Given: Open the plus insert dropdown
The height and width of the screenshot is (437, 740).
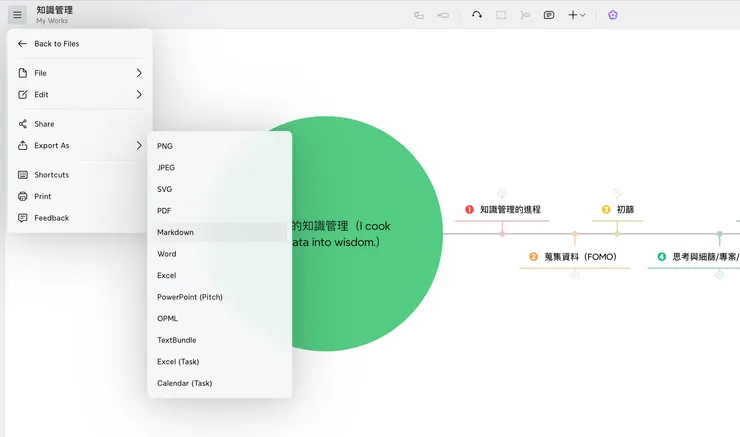Looking at the screenshot, I should click(577, 15).
